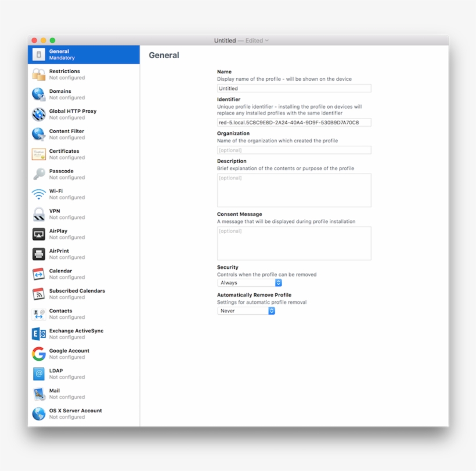Click the Identifier text field
The image size is (476, 471).
(294, 122)
